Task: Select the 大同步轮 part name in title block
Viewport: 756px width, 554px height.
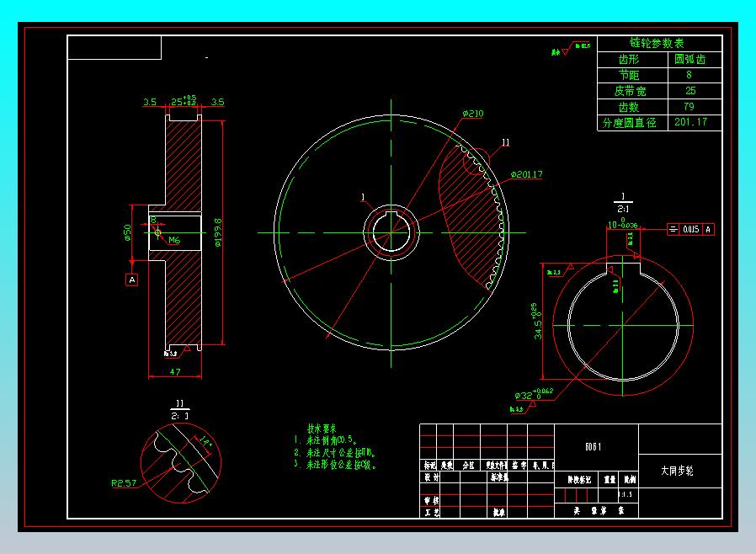Action: pyautogui.click(x=677, y=471)
